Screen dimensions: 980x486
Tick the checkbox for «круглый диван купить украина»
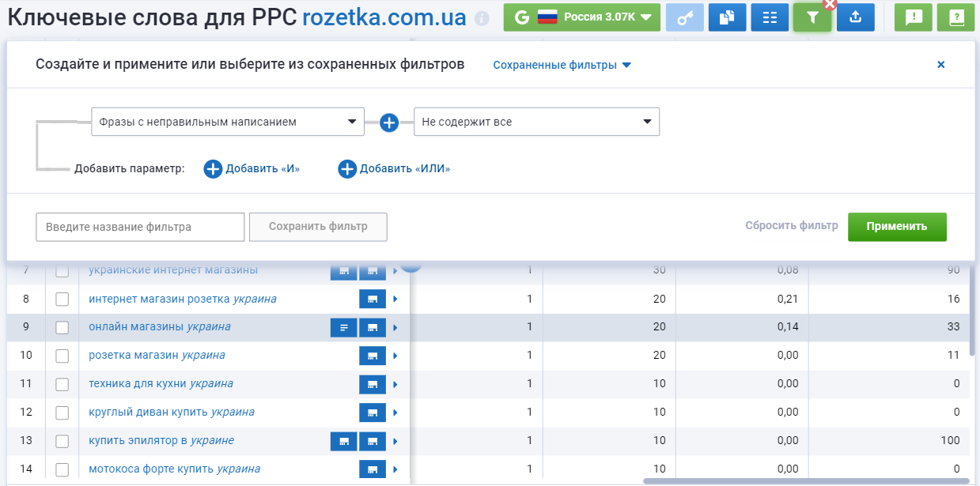pyautogui.click(x=62, y=413)
